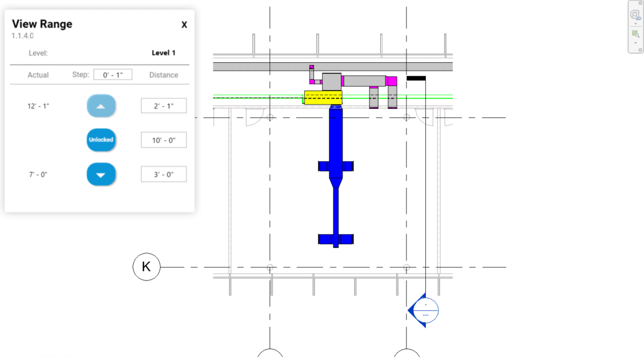Click the Actual column header
This screenshot has height=357, width=644.
coord(38,75)
